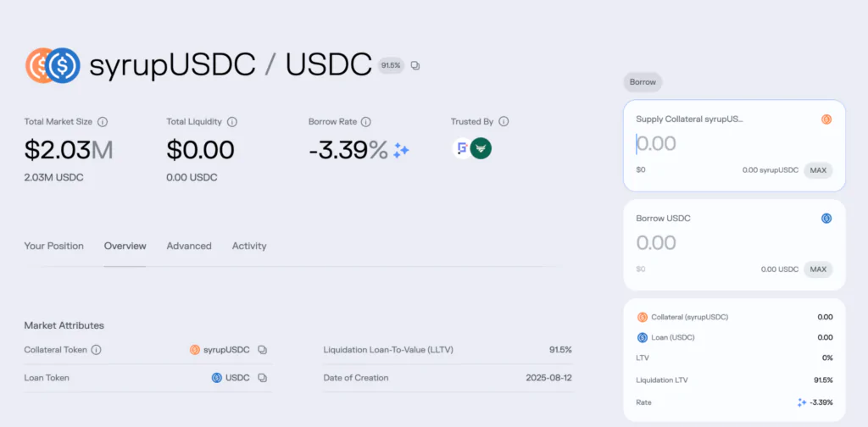
Task: Click the green Trusted By curator logo
Action: 481,148
